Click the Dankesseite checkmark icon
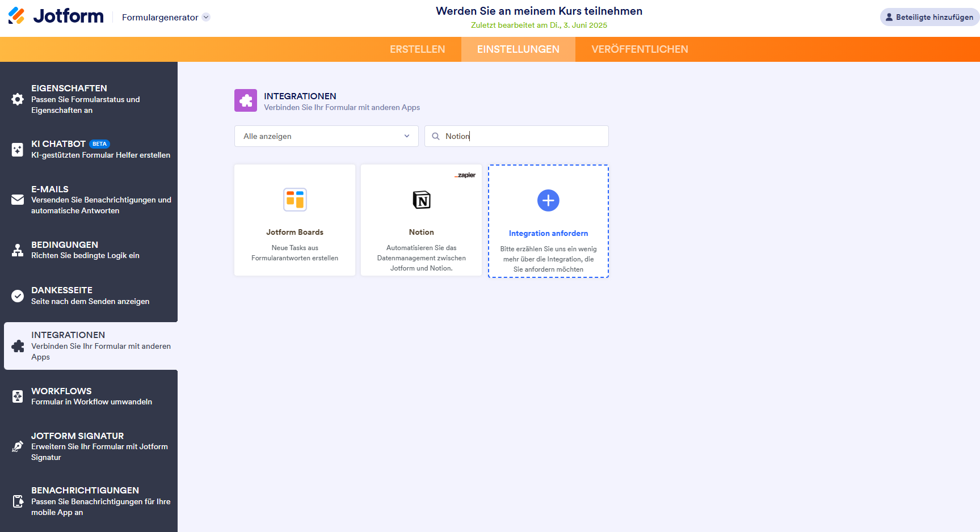 click(18, 295)
